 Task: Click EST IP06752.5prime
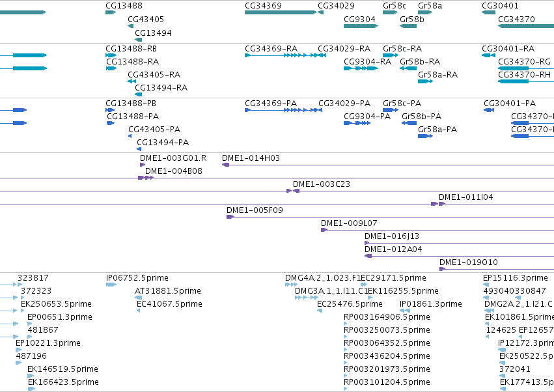pos(137,278)
